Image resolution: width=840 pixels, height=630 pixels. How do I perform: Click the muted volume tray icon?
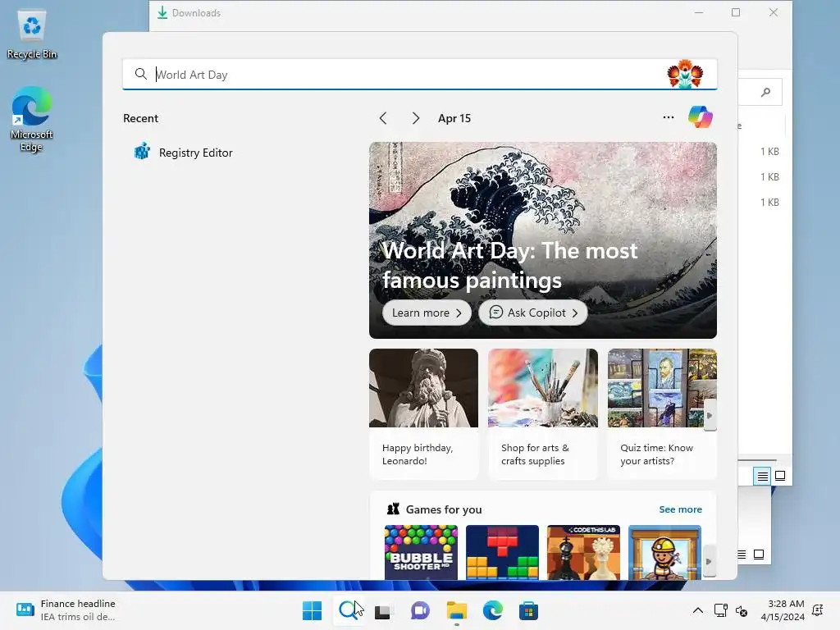pyautogui.click(x=742, y=610)
